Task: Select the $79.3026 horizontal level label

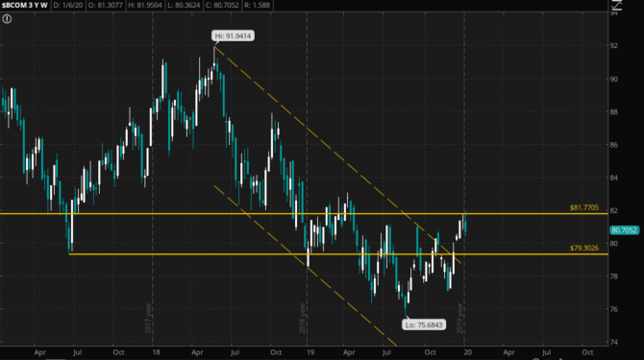Action: pos(584,248)
